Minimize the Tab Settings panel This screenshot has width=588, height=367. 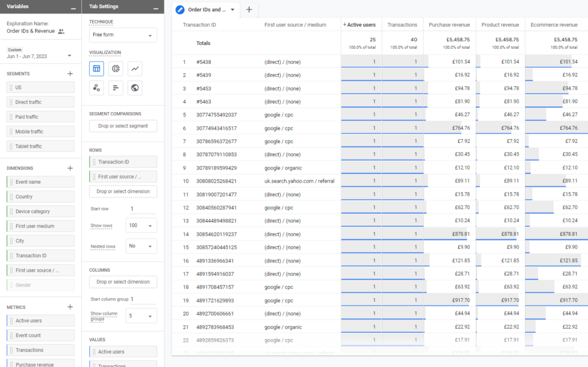coord(156,8)
